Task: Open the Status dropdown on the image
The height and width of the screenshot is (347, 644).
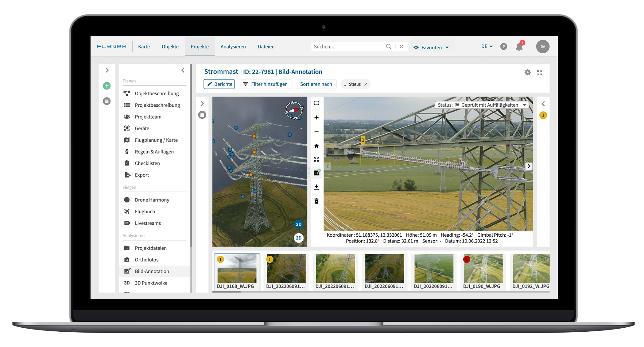Action: pyautogui.click(x=482, y=105)
